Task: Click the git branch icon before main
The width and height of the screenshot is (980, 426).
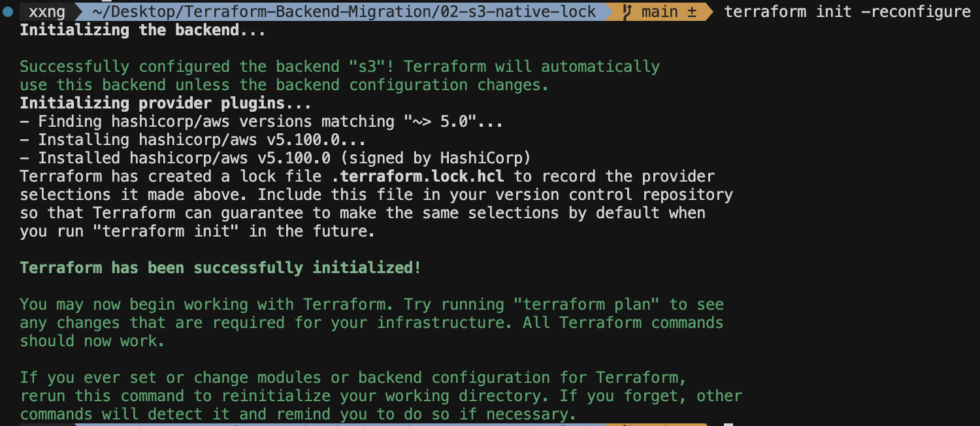Action: (x=628, y=12)
